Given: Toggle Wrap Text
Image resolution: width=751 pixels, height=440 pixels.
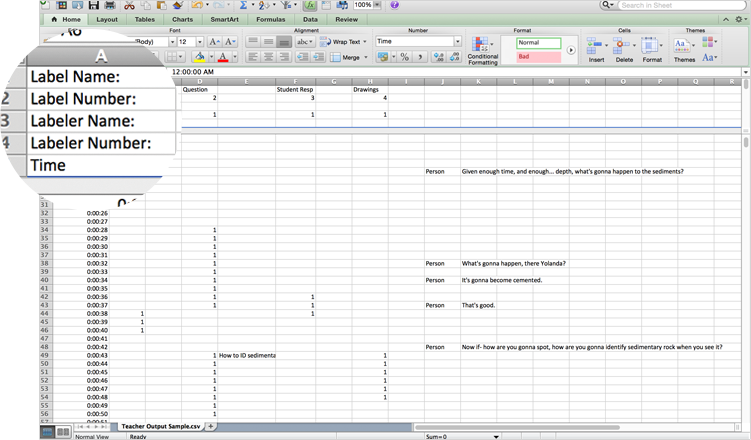Looking at the screenshot, I should (x=345, y=42).
